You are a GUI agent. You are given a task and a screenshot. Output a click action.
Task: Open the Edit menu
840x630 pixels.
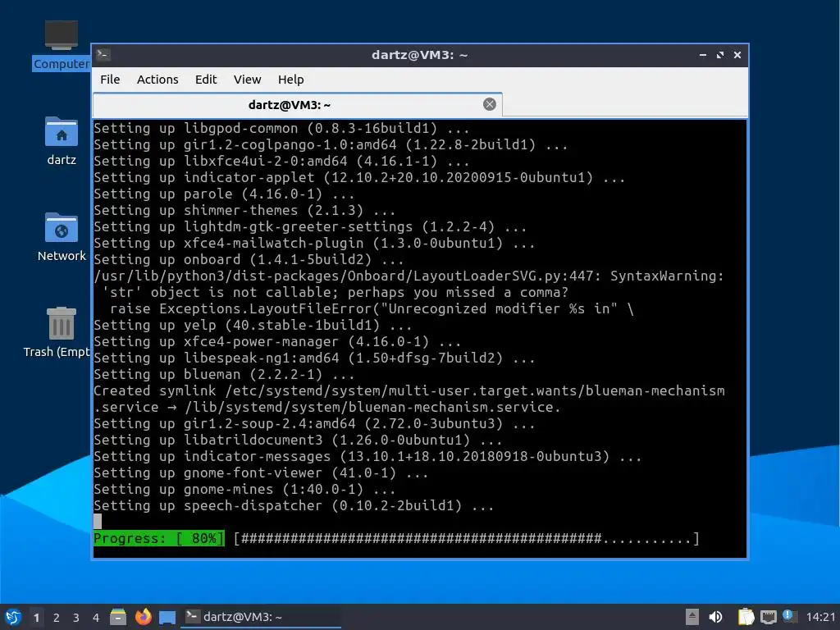pos(206,80)
